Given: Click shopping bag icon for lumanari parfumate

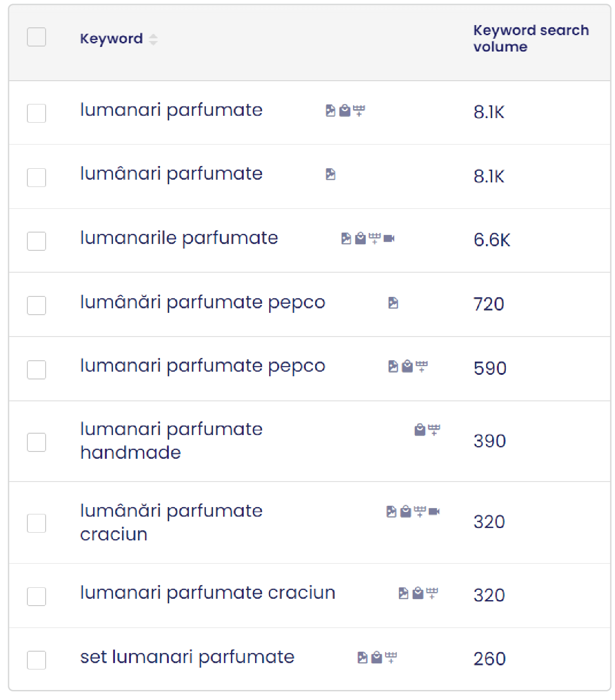Looking at the screenshot, I should pyautogui.click(x=345, y=110).
